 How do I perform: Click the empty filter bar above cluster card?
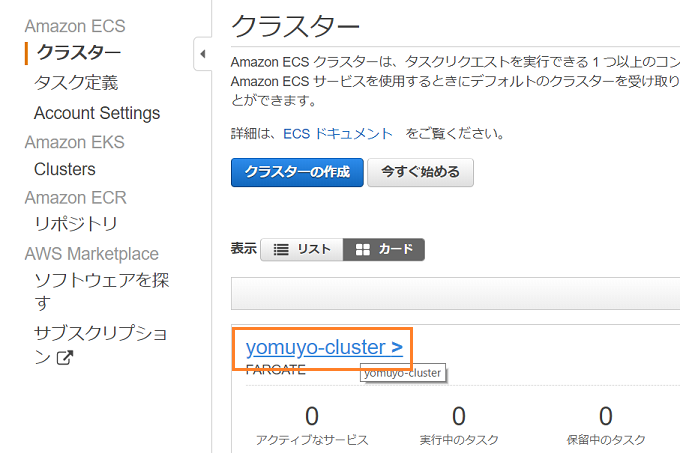[455, 293]
